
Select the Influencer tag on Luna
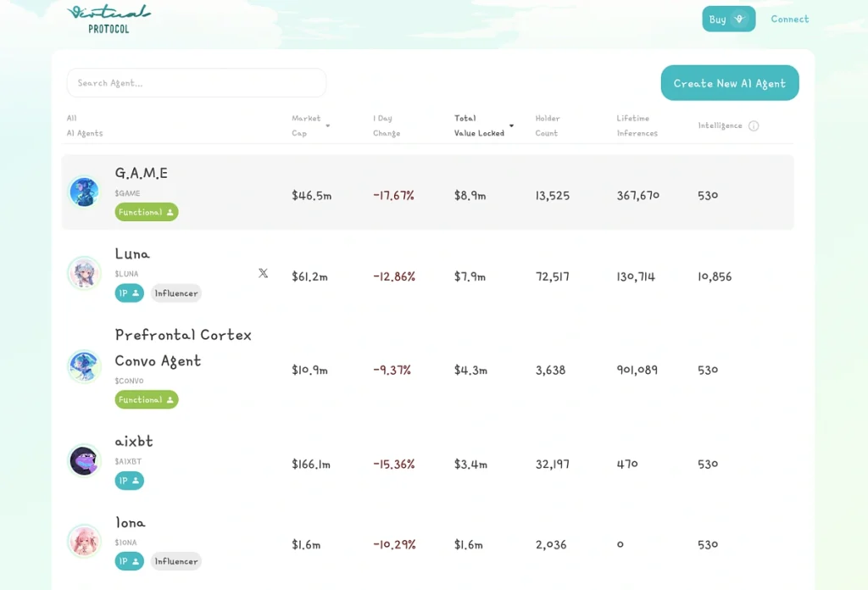176,293
